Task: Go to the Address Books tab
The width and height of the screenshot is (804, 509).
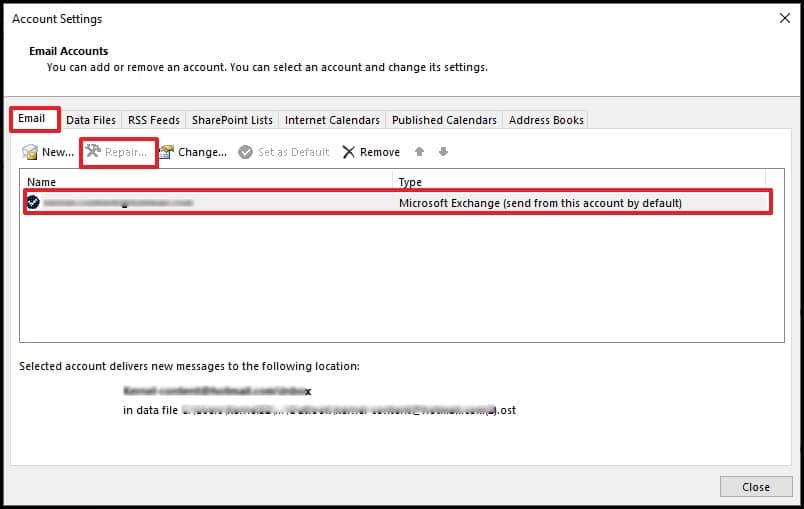Action: coord(546,120)
